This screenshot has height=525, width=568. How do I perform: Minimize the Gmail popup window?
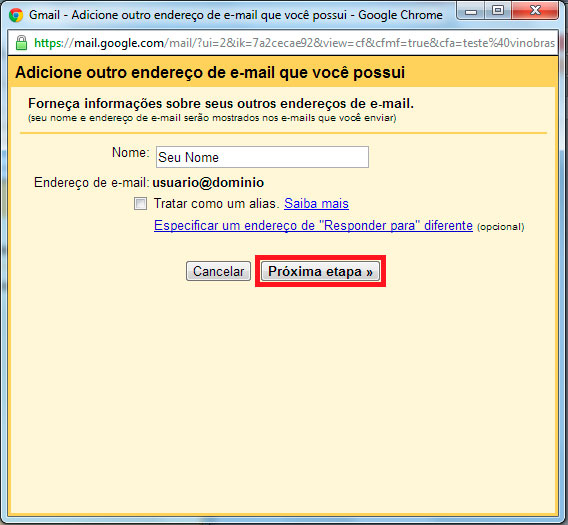(x=471, y=11)
